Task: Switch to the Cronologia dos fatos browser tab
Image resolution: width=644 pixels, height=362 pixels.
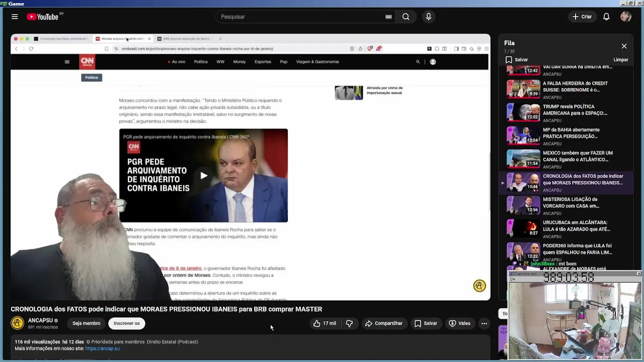Action: 61,39
